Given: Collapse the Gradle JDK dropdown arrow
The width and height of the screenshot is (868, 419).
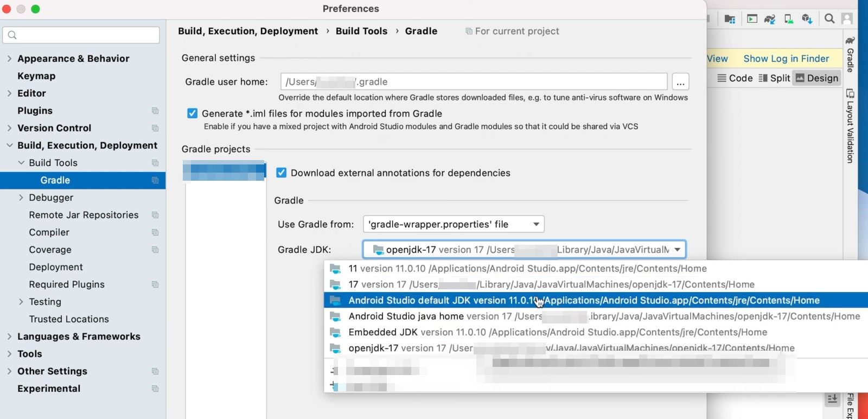Looking at the screenshot, I should pos(678,250).
